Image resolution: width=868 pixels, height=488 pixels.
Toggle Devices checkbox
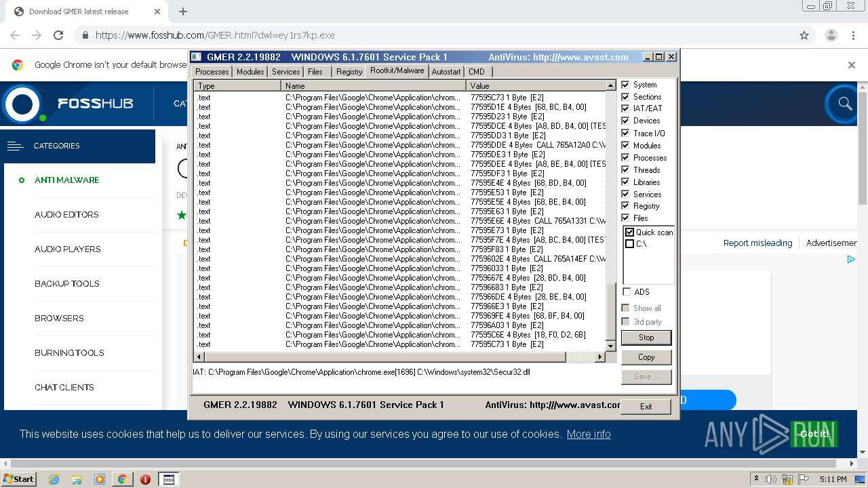click(625, 121)
